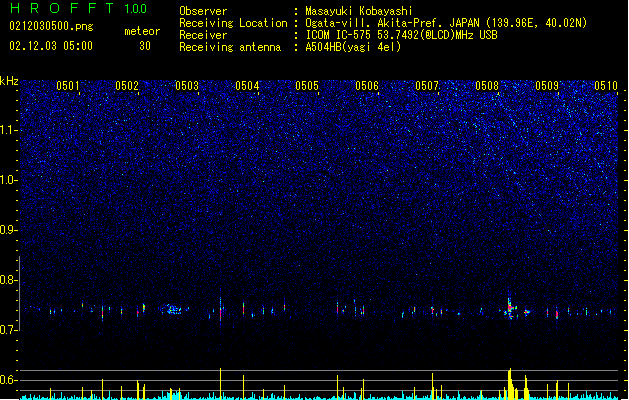Click the 0504 time marker
Screen dimensions: 629x400
click(247, 86)
